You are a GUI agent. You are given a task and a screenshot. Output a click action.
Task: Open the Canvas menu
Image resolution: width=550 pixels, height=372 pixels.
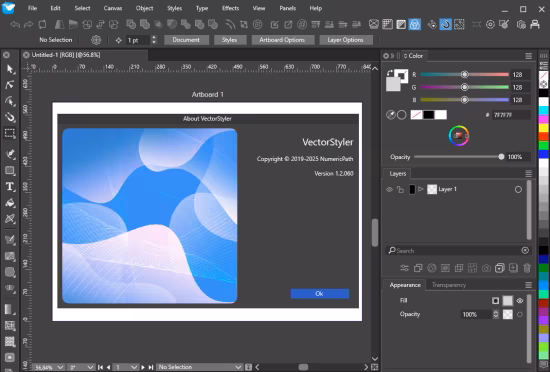click(x=113, y=8)
